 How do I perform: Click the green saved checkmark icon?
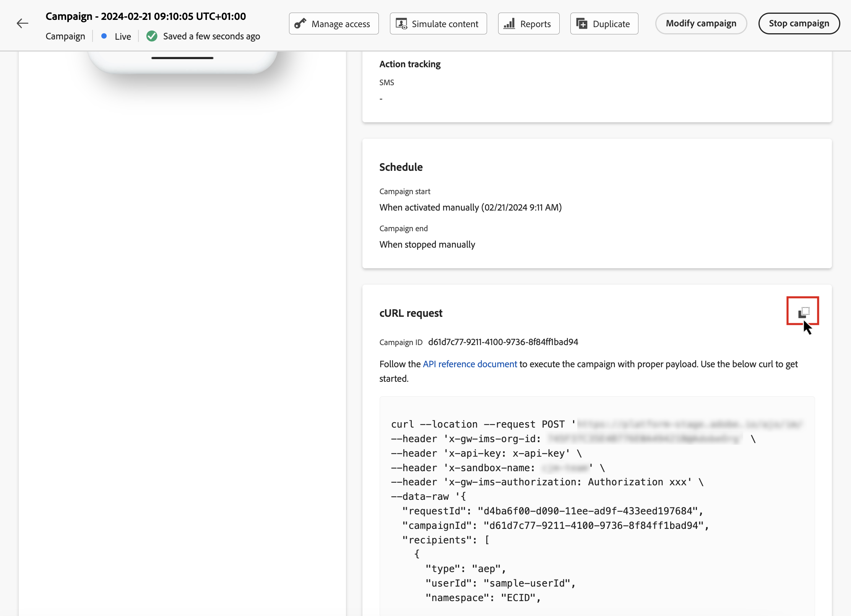coord(152,36)
